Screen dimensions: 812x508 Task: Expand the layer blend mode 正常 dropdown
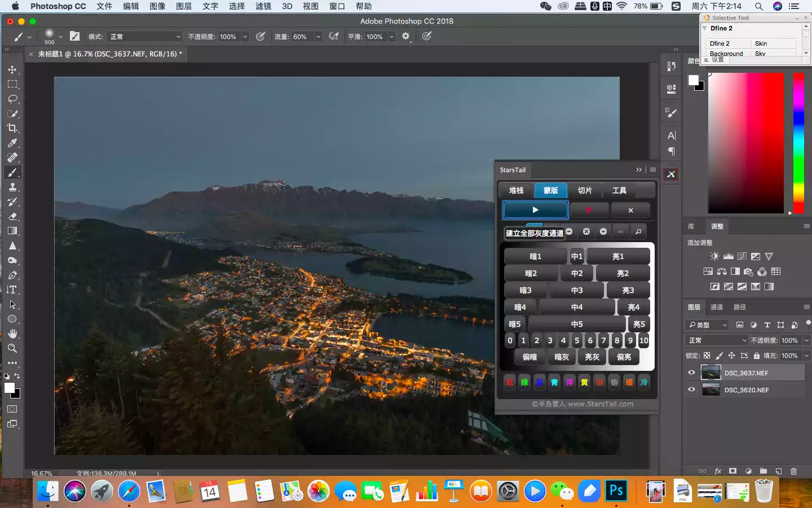tap(717, 340)
